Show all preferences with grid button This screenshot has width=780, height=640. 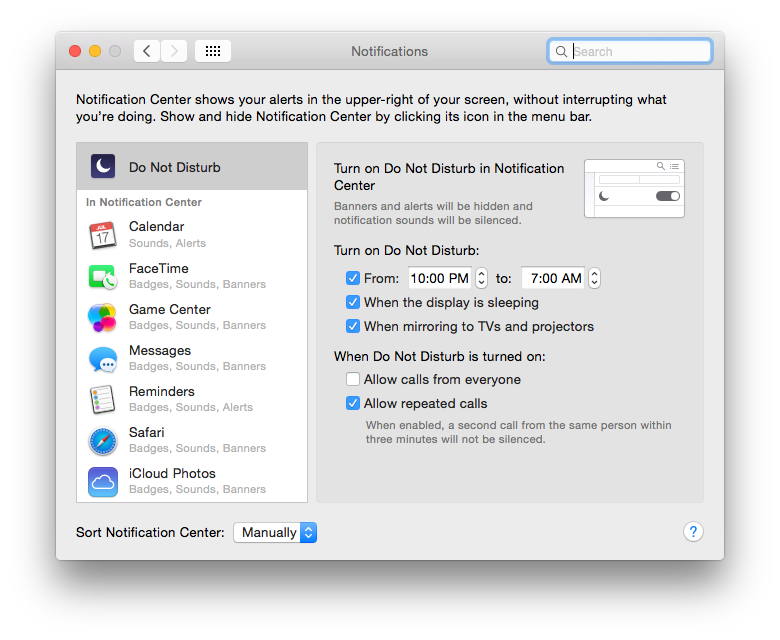coord(213,51)
